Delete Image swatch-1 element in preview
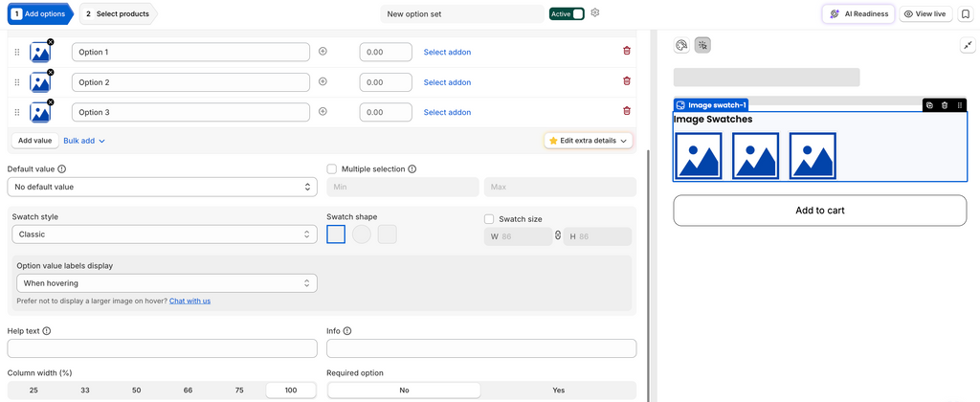The height and width of the screenshot is (402, 980). tap(945, 105)
